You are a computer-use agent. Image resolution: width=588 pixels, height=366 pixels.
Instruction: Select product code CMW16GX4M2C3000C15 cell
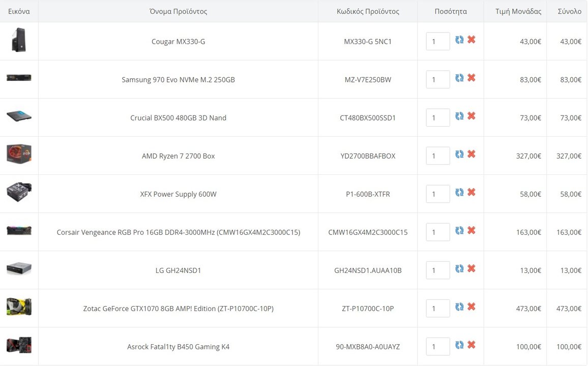tap(368, 232)
